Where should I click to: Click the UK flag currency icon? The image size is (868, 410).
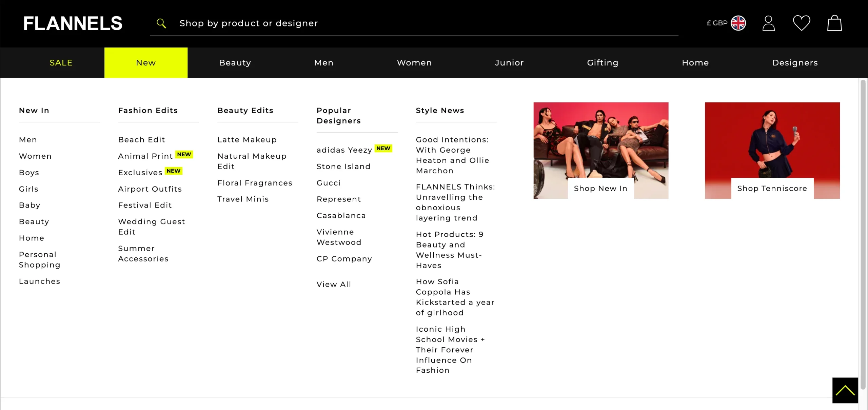click(738, 23)
